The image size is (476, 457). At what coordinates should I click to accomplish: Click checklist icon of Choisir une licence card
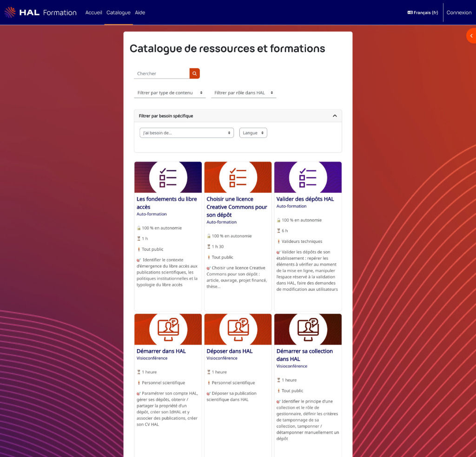tap(238, 177)
